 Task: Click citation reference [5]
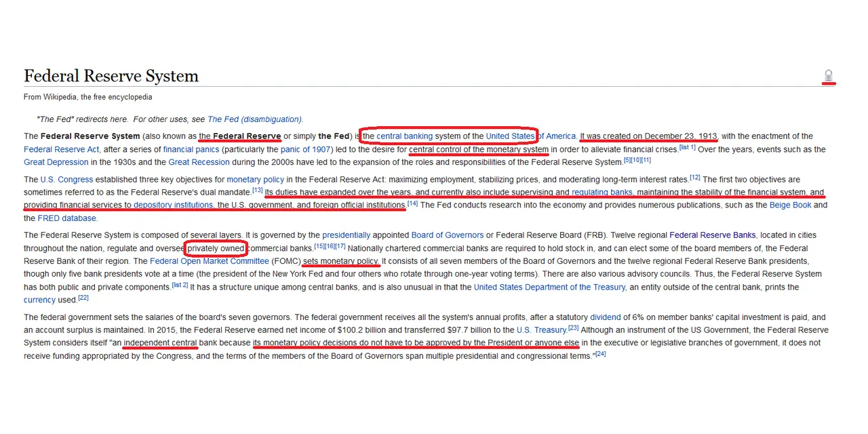[627, 160]
